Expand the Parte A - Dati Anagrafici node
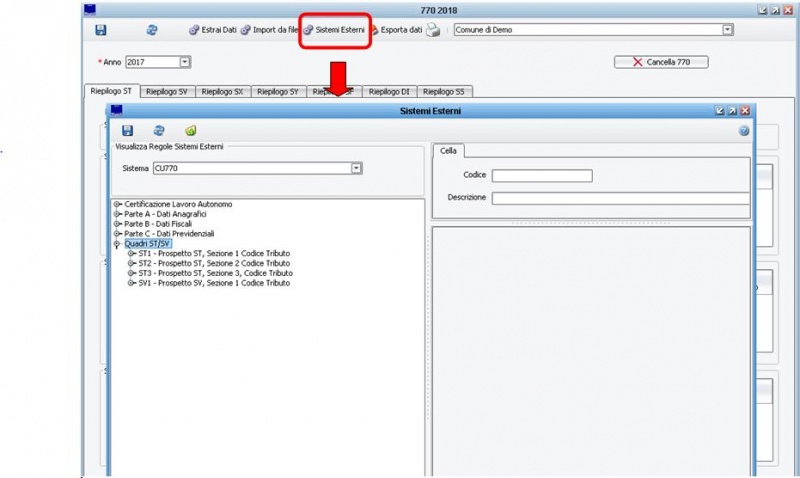This screenshot has height=478, width=800. tap(117, 214)
